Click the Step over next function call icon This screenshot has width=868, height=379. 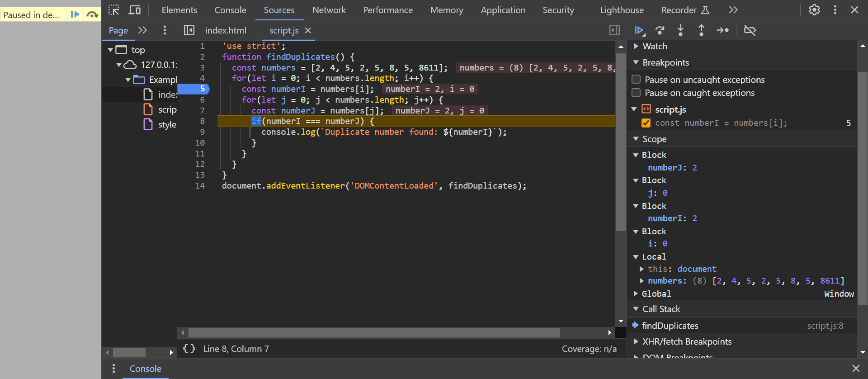point(660,30)
